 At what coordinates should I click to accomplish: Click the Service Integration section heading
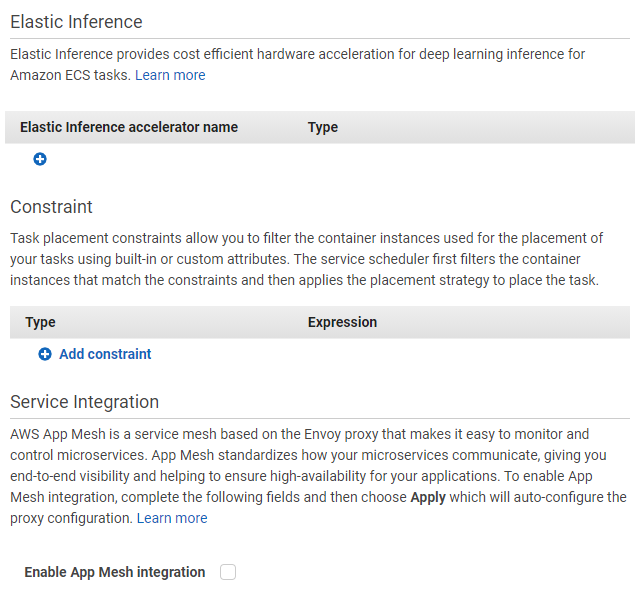coord(85,402)
